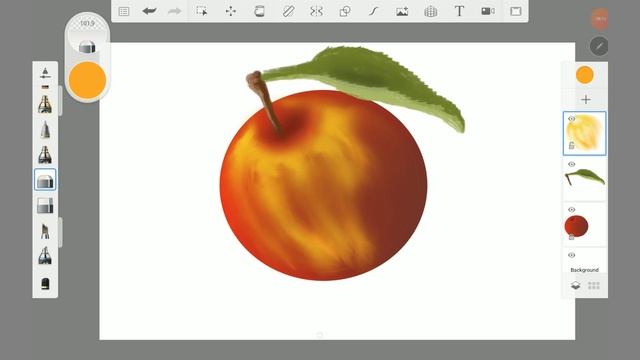
Task: Hide the leaf layer via its eye icon
Action: 571,164
